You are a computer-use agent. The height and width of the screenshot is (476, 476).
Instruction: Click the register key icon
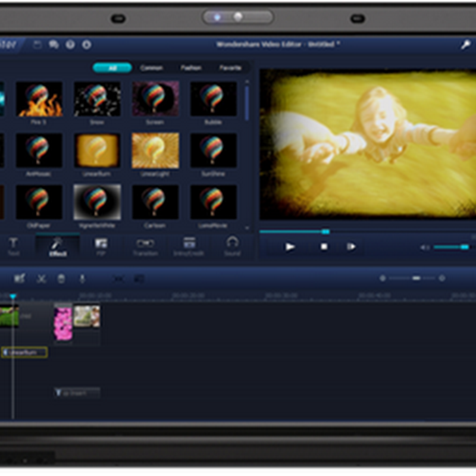pyautogui.click(x=465, y=45)
